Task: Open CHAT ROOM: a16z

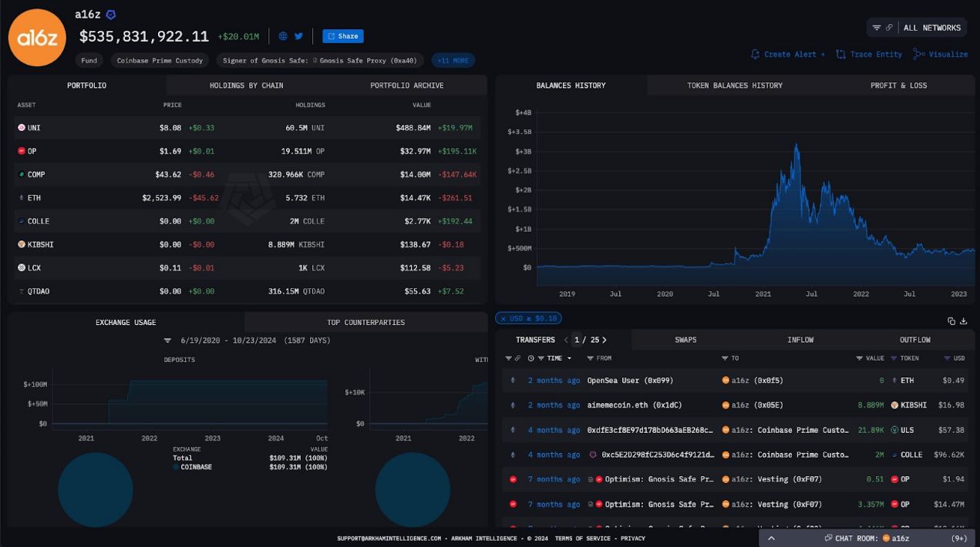Action: pos(867,539)
